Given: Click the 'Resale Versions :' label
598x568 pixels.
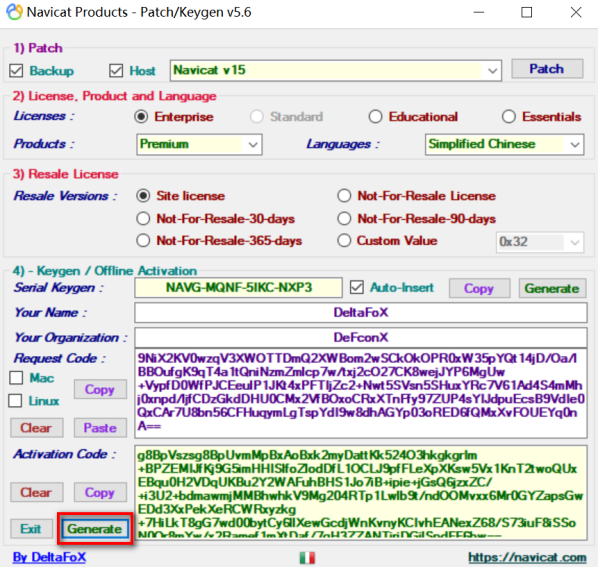Looking at the screenshot, I should (x=65, y=196).
